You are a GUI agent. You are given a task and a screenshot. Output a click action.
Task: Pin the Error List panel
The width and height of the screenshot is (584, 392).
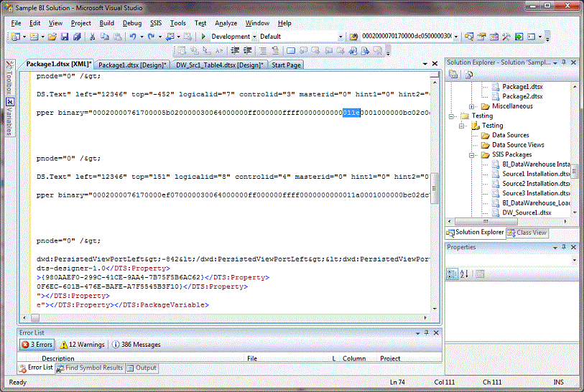point(427,333)
